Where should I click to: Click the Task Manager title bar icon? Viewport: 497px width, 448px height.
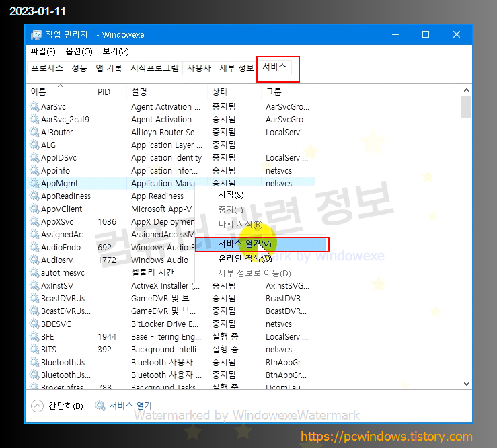pyautogui.click(x=36, y=34)
